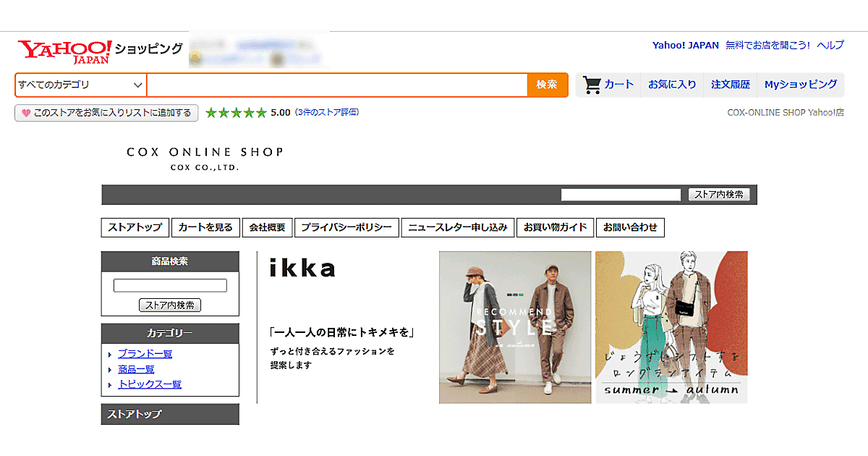Select the ストアトップ navigation tab

135,227
